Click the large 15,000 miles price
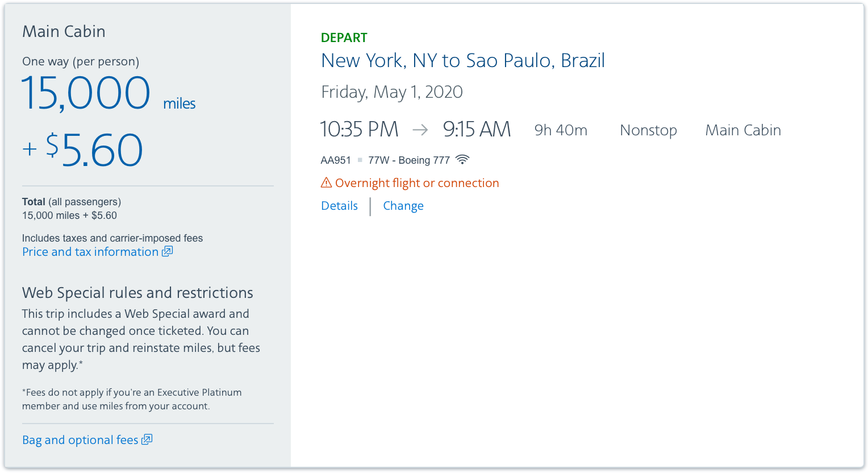The height and width of the screenshot is (473, 868). 86,93
